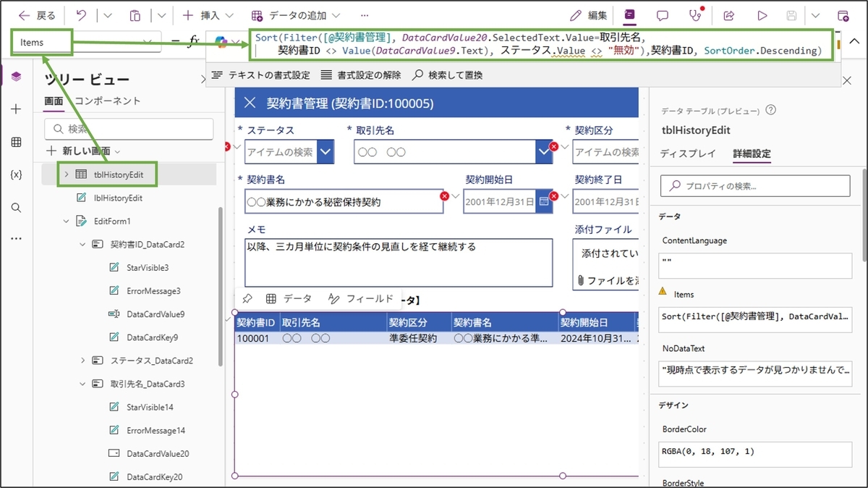The width and height of the screenshot is (868, 488).
Task: Open the save options dropdown arrow
Action: (x=816, y=15)
